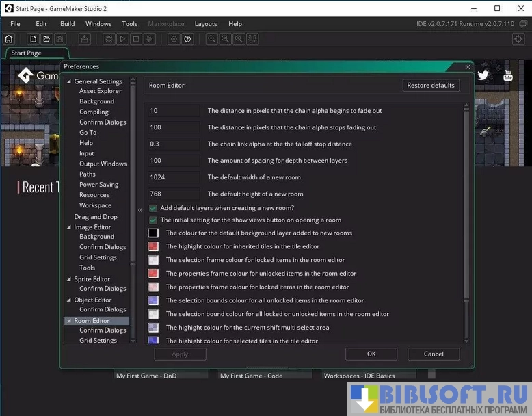Click the Restore defaults button
Image resolution: width=532 pixels, height=416 pixels.
(431, 86)
